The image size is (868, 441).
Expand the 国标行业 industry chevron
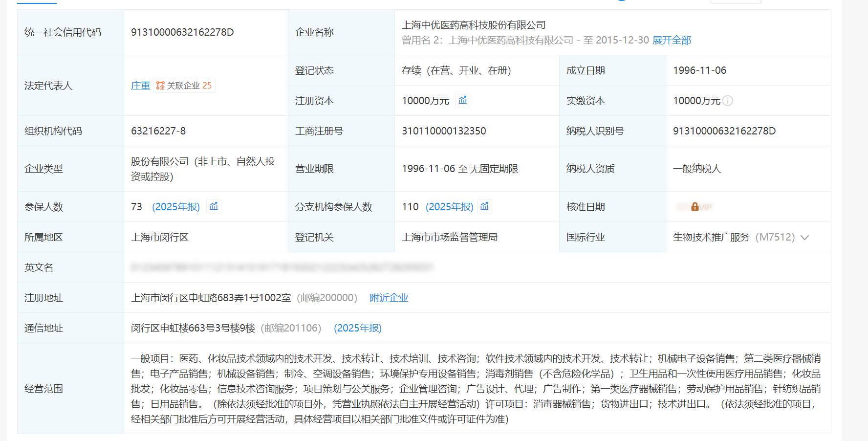[804, 238]
